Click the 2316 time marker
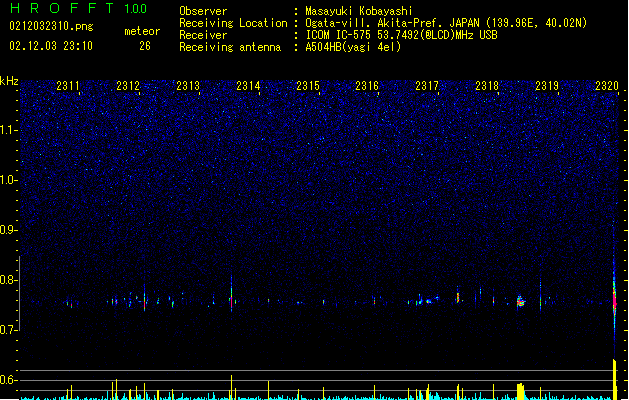 point(367,86)
